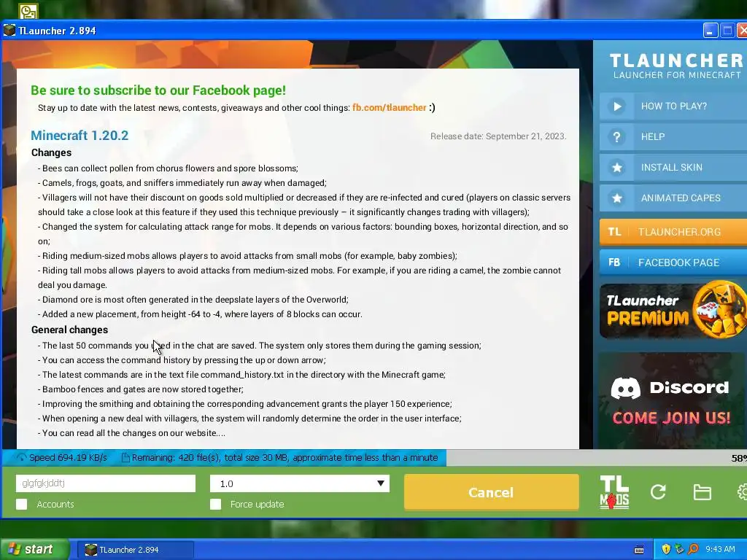The width and height of the screenshot is (747, 560).
Task: Click the question mark icon beside HELP
Action: [616, 136]
